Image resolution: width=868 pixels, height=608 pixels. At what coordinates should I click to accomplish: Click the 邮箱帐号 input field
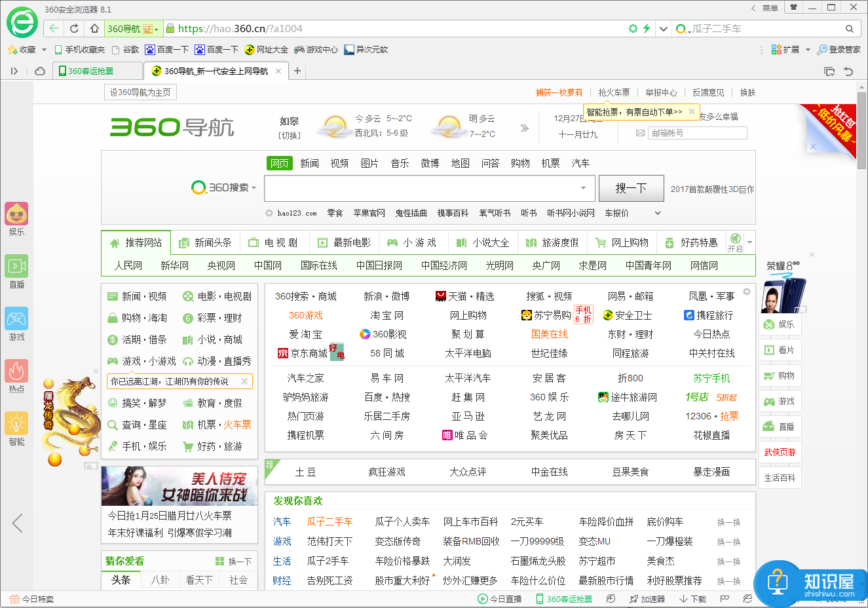point(698,133)
